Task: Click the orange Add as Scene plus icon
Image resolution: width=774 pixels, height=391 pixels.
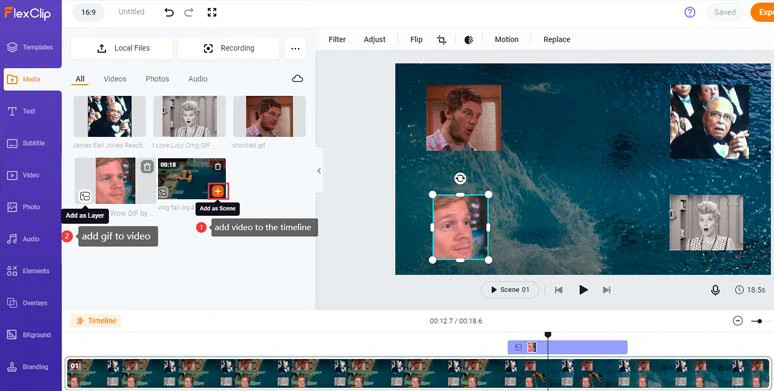Action: tap(218, 191)
